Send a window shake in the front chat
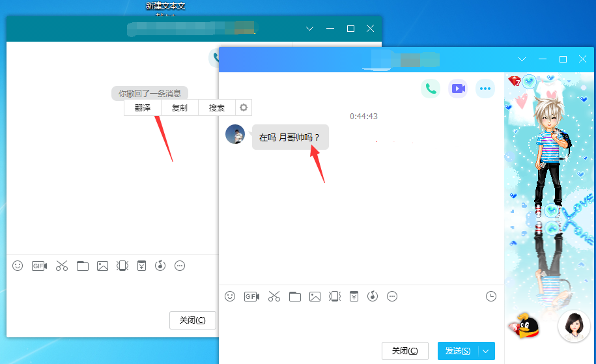The image size is (596, 364). [335, 296]
